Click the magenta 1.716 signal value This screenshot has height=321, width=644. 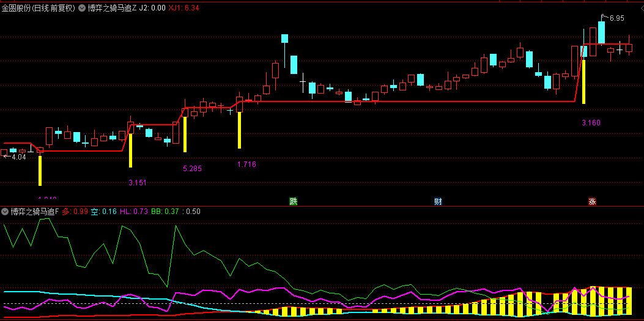246,164
